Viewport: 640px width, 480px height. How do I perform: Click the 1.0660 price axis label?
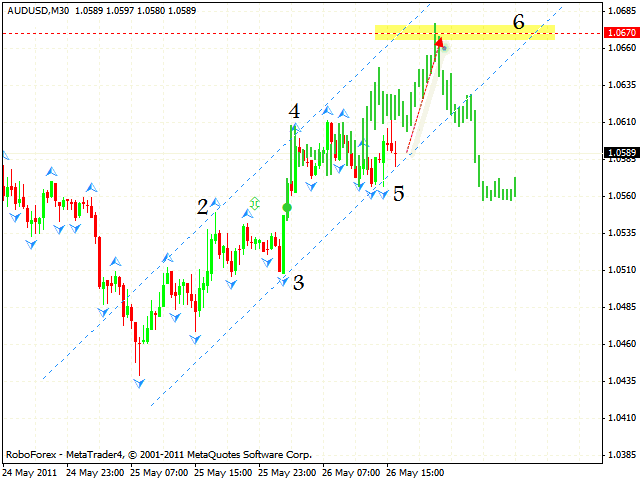[x=622, y=48]
